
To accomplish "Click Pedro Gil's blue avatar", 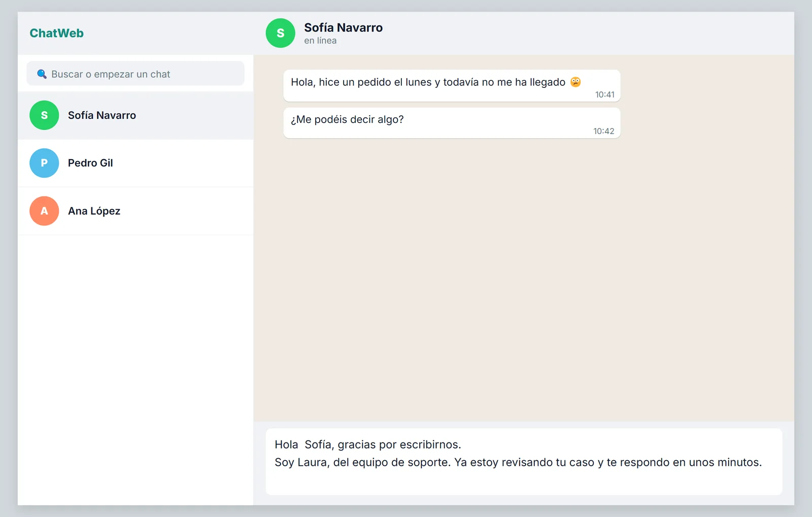I will [44, 163].
